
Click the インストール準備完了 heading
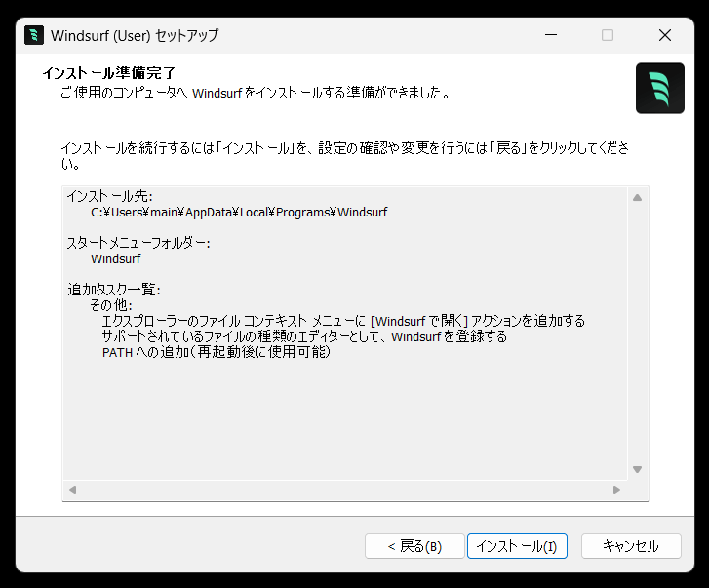click(x=109, y=73)
